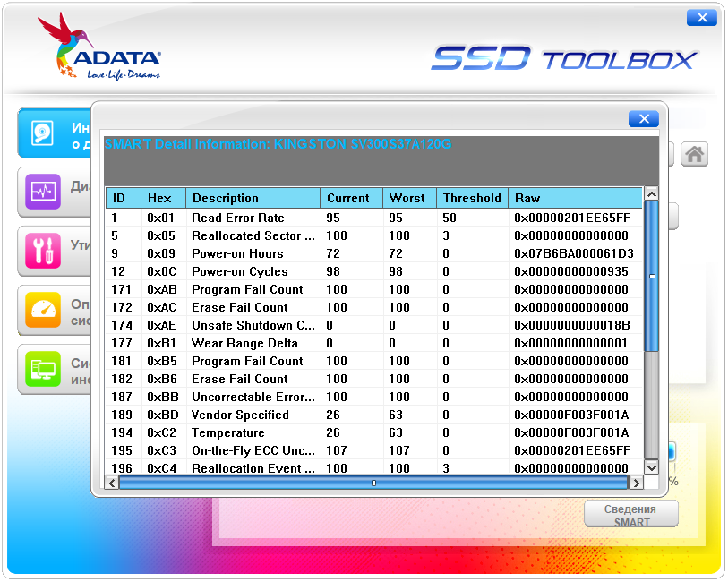Sort by the ID column header
728x582 pixels.
point(124,198)
